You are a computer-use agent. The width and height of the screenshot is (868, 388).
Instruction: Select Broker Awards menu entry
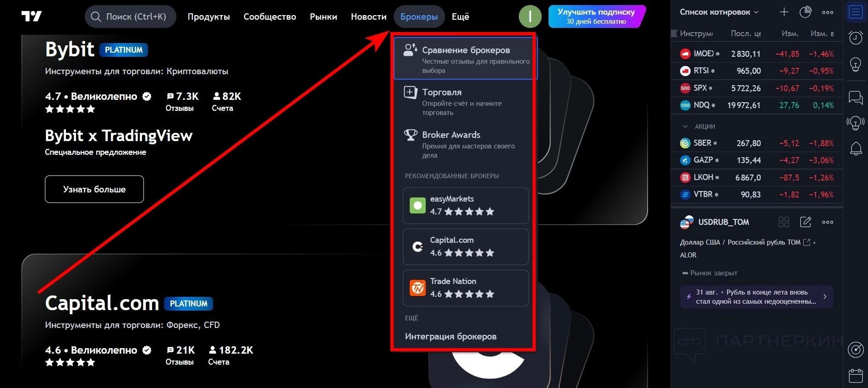coord(466,144)
